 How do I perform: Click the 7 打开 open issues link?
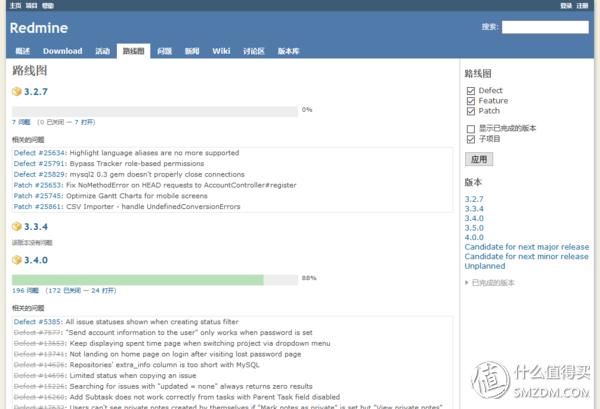coord(84,122)
